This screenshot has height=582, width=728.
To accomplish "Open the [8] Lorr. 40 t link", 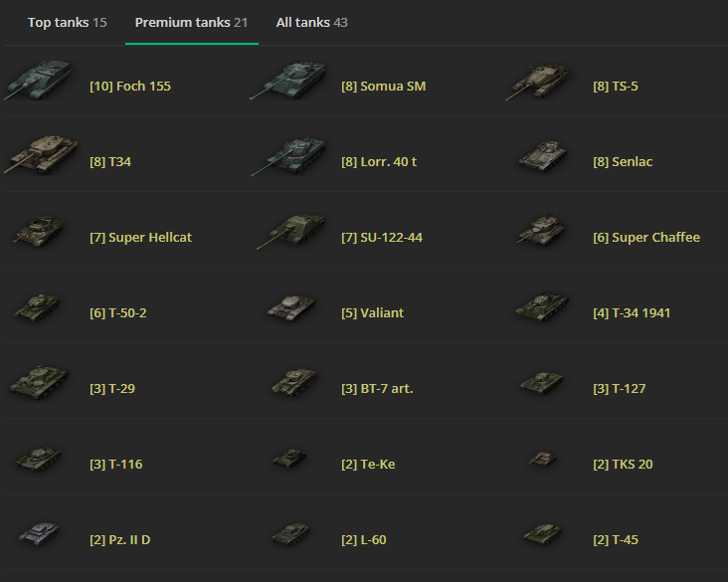I will [379, 161].
